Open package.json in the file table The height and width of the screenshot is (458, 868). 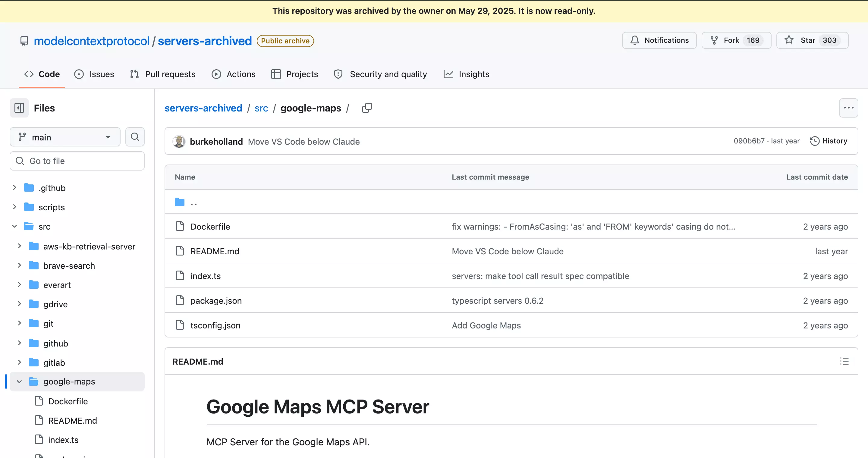[x=216, y=300]
